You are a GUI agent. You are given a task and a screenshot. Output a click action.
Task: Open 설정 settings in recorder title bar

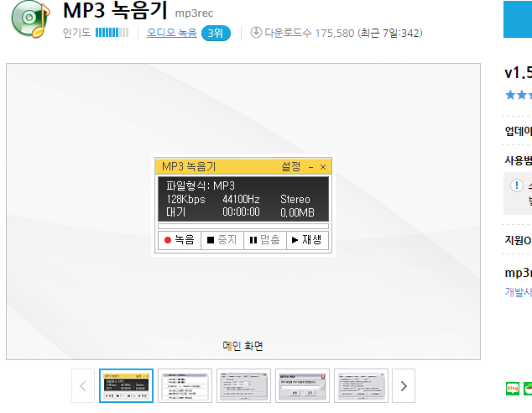point(291,166)
